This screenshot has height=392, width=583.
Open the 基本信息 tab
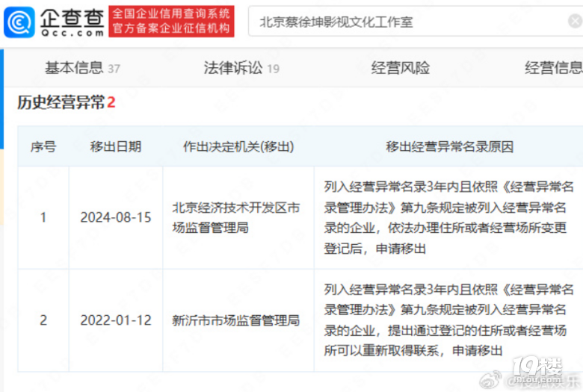(x=82, y=68)
